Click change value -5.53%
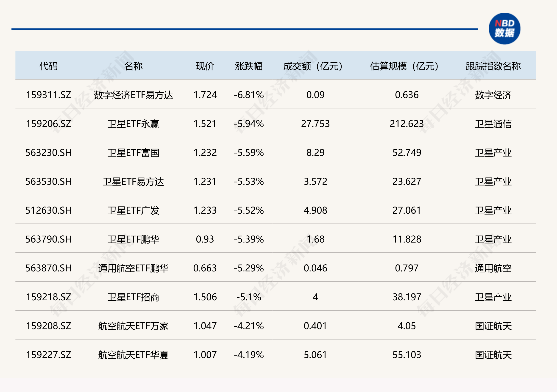Viewport: 557px width, 392px height. tap(249, 181)
